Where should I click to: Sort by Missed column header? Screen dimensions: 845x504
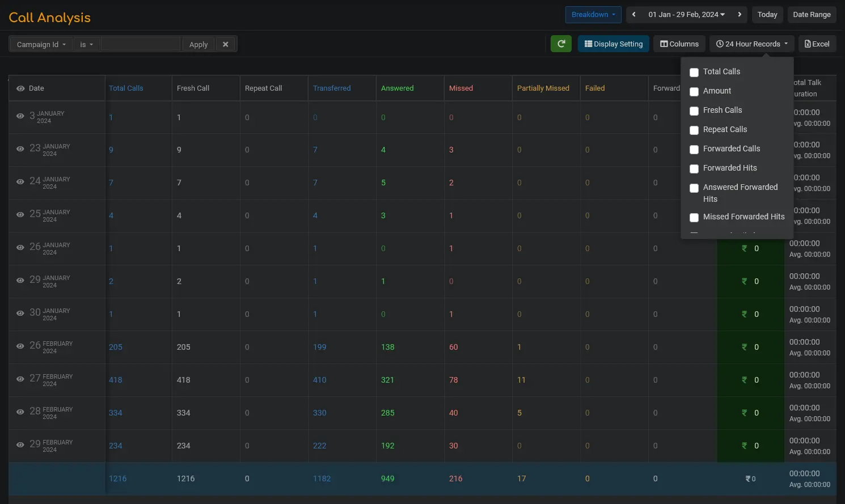[461, 88]
